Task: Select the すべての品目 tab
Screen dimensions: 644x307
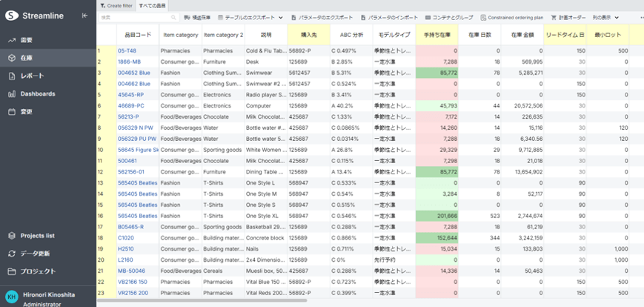Action: tap(152, 5)
